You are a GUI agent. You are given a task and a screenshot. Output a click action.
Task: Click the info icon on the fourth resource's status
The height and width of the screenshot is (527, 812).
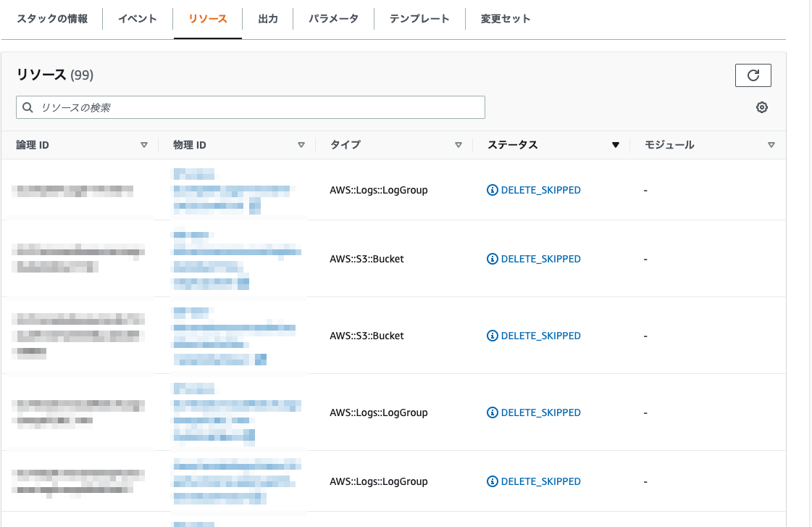point(492,412)
